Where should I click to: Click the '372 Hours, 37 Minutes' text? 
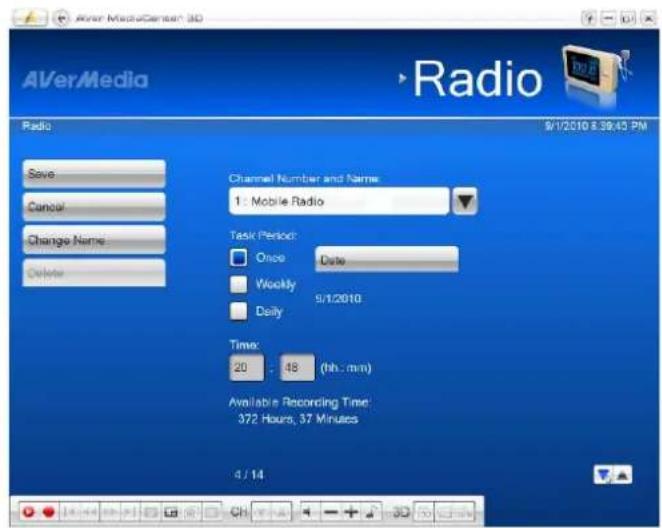tap(298, 419)
